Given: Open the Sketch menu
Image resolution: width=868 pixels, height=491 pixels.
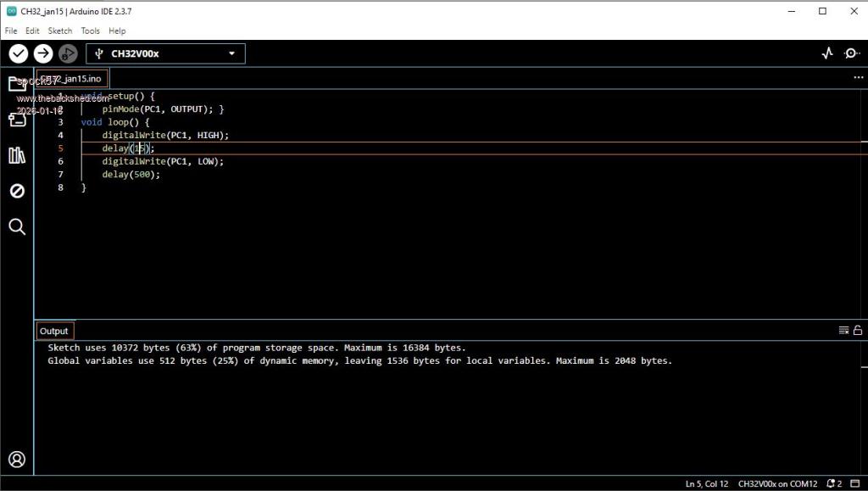Looking at the screenshot, I should point(59,31).
